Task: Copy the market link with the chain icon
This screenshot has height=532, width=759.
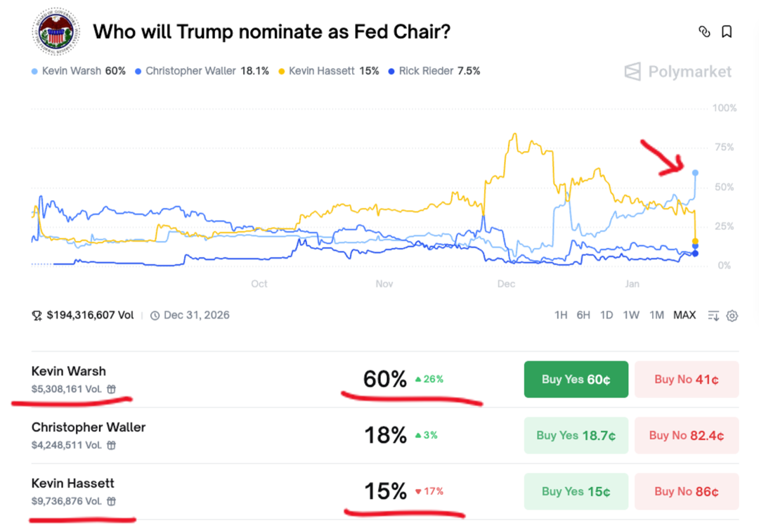Action: click(704, 32)
